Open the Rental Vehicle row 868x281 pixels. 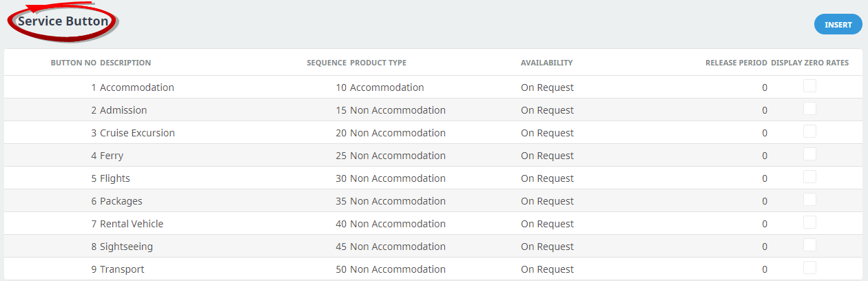tap(132, 224)
